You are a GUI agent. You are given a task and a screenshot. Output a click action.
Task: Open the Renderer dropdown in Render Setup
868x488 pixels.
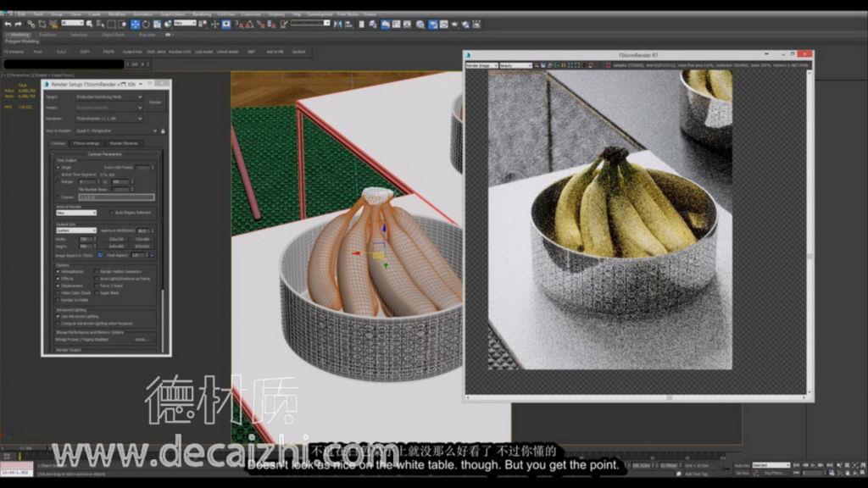pos(109,119)
